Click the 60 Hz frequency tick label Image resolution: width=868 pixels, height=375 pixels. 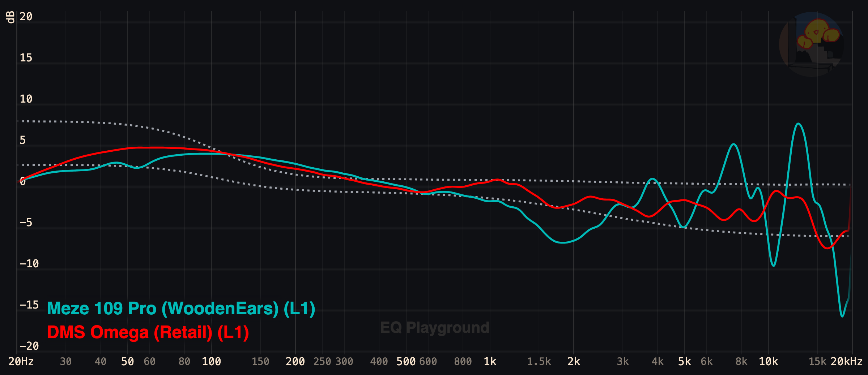150,362
